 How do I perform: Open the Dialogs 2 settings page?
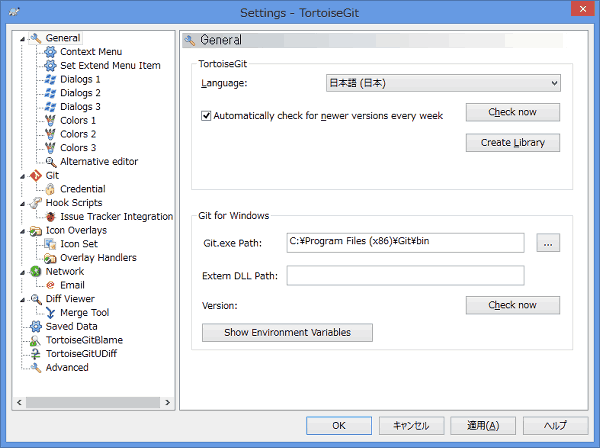pos(80,93)
